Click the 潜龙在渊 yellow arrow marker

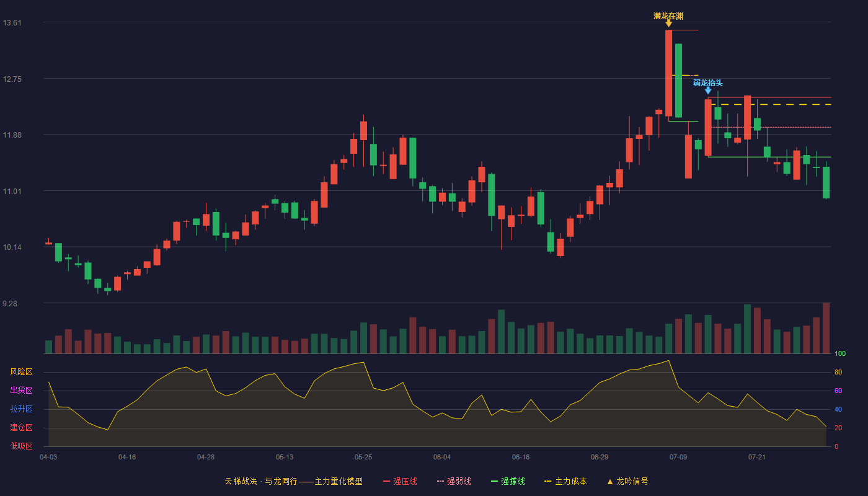[x=668, y=24]
